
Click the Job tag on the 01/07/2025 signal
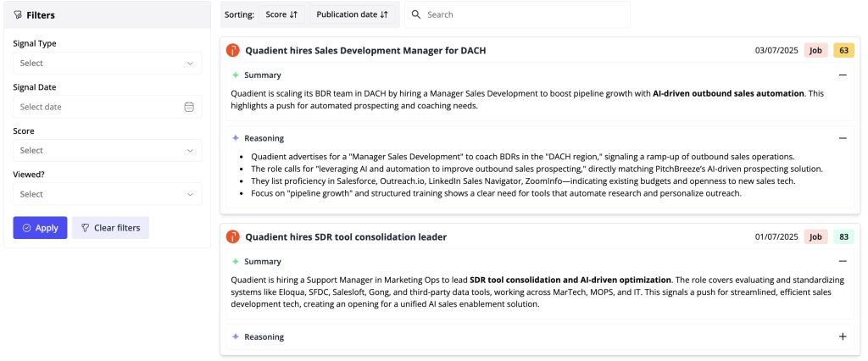815,237
